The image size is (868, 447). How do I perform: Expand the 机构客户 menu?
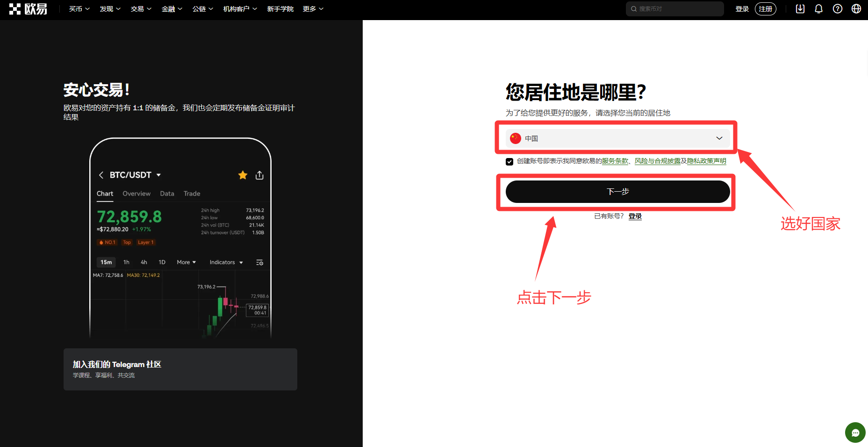(240, 9)
